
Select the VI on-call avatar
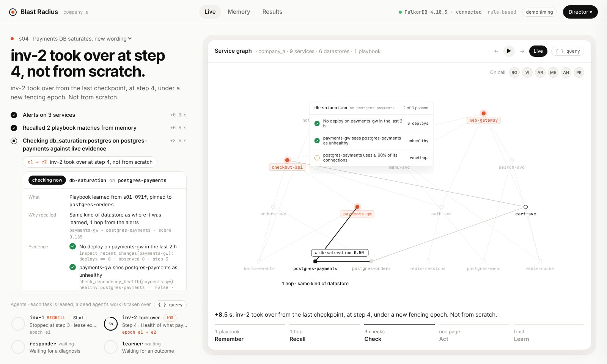(527, 72)
